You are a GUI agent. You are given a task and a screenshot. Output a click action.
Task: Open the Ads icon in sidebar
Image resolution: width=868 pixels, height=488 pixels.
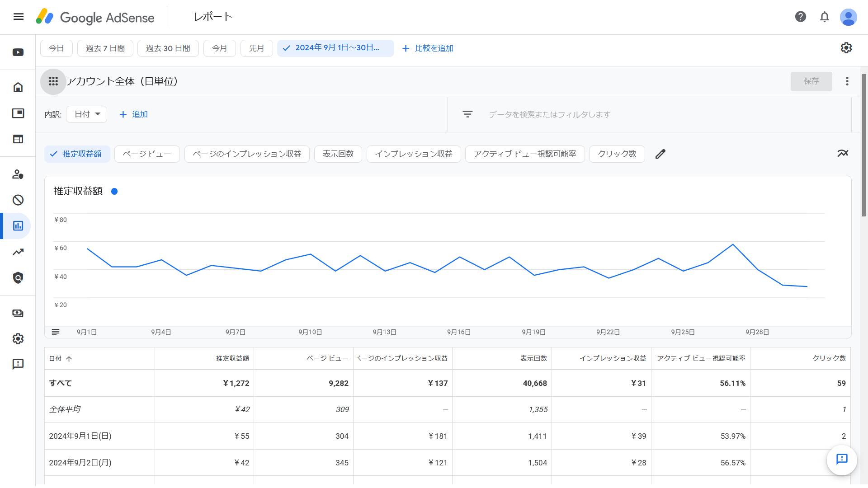pos(18,113)
